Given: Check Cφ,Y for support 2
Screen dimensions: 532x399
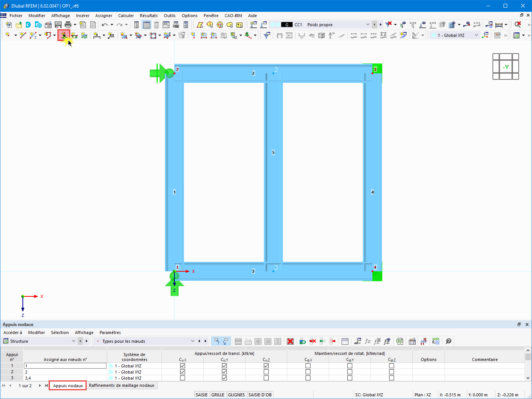Looking at the screenshot, I should tap(350, 372).
